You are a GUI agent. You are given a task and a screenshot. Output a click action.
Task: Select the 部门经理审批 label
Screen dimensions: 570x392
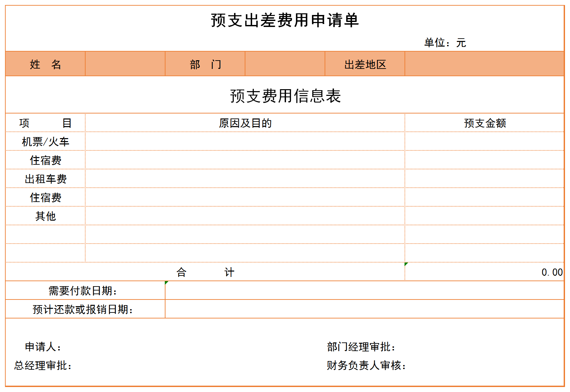pyautogui.click(x=361, y=347)
